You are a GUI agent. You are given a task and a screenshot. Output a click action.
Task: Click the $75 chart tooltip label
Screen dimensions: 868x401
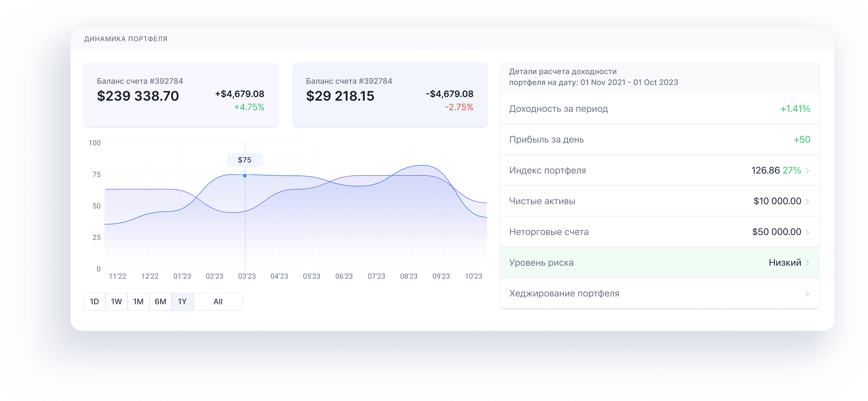(245, 160)
